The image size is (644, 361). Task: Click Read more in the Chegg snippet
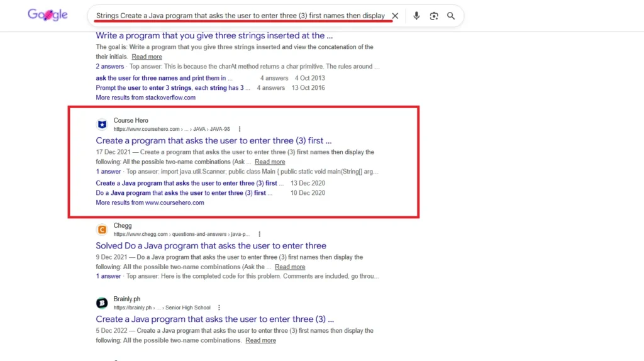coord(290,267)
